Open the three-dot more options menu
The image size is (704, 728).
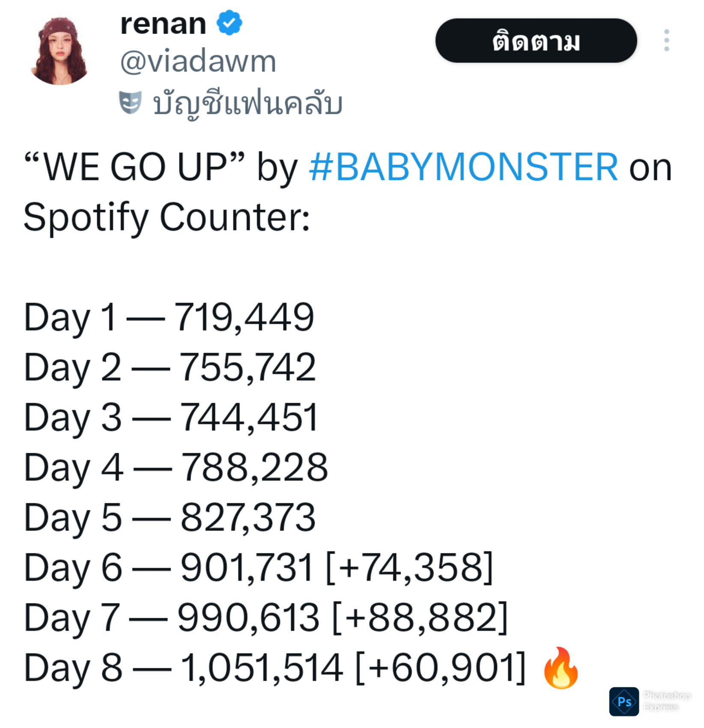[666, 41]
